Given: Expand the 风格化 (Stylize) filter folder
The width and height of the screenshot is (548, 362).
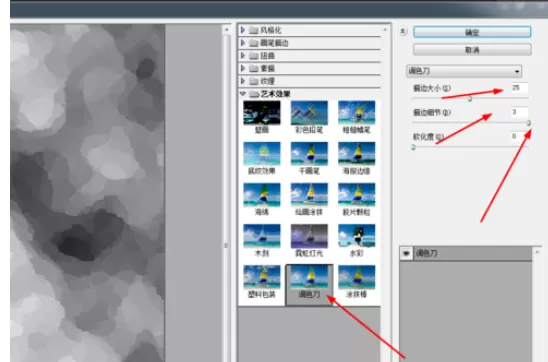Looking at the screenshot, I should coord(243,30).
